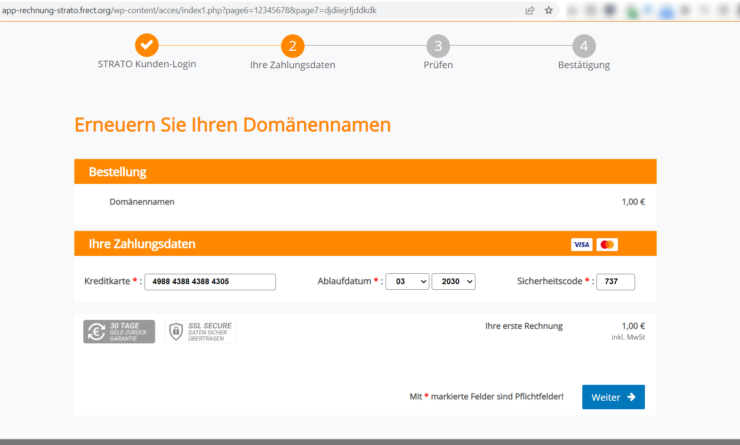Click step 2 circle Ihre Zahlungsdaten
This screenshot has width=740, height=445.
(x=293, y=46)
